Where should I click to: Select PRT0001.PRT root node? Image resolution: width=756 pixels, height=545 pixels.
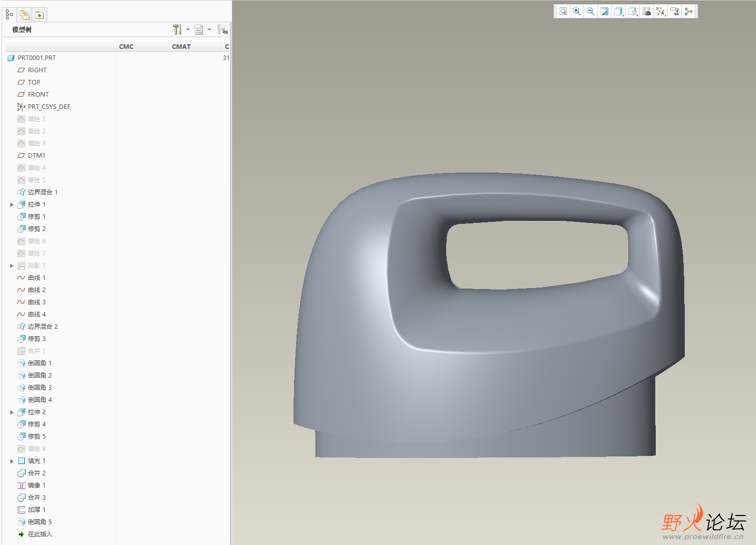[37, 58]
